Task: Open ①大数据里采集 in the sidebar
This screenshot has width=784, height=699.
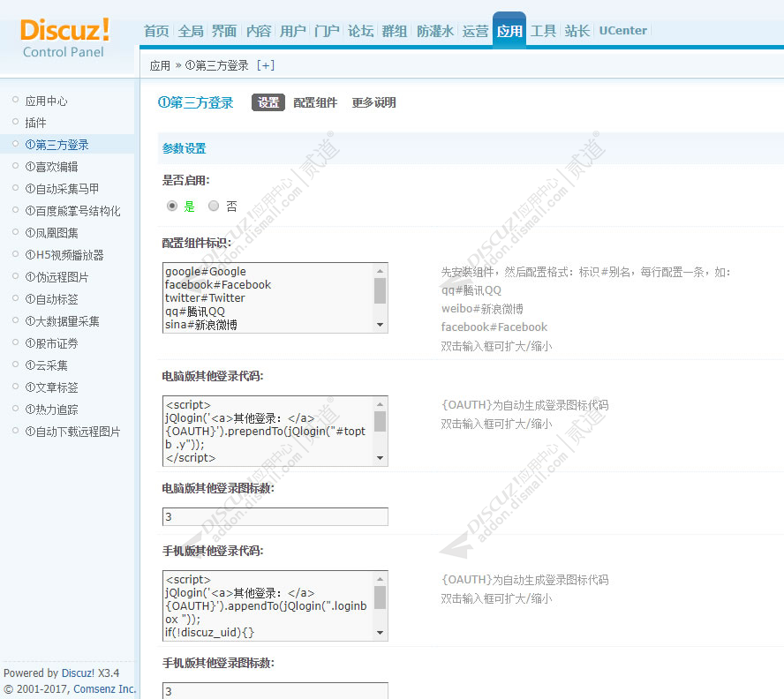Action: tap(62, 321)
